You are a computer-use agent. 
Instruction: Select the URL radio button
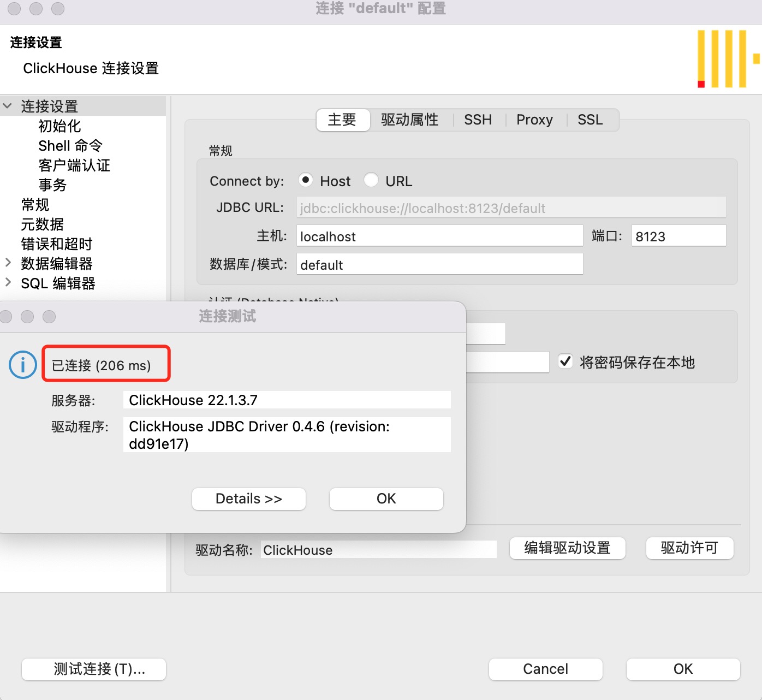point(371,180)
